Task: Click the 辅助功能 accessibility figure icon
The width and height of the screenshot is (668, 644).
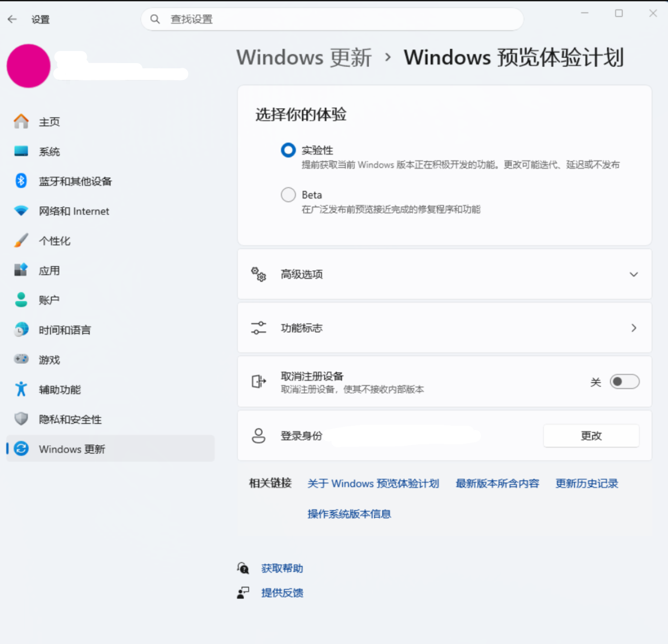Action: point(21,389)
